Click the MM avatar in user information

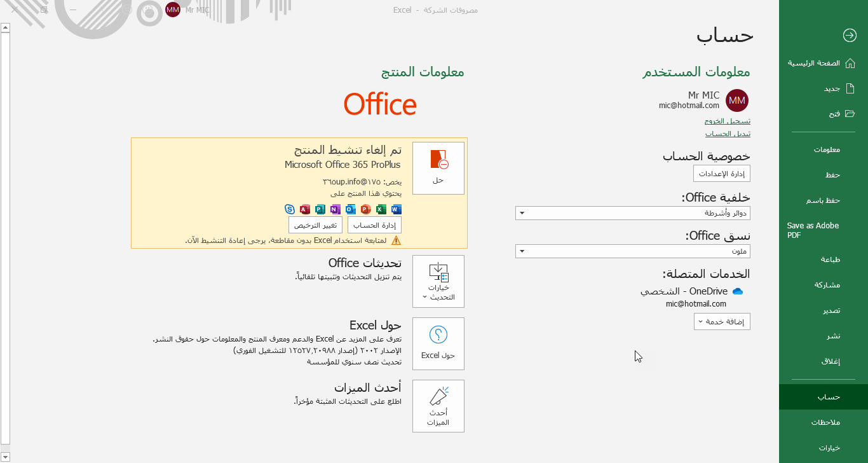(737, 100)
